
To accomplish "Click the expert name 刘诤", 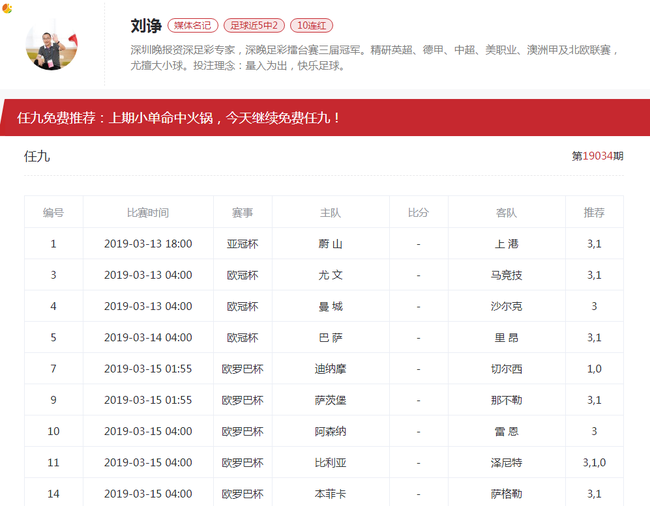I will tap(146, 26).
